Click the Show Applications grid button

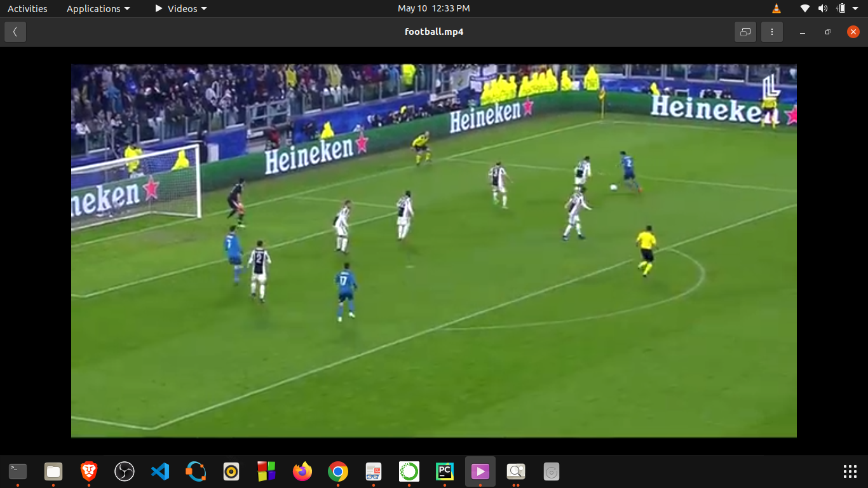(x=850, y=472)
